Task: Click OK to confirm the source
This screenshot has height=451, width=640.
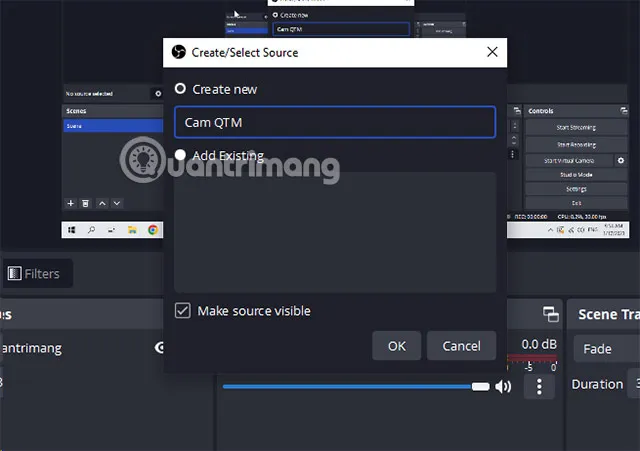Action: point(397,346)
